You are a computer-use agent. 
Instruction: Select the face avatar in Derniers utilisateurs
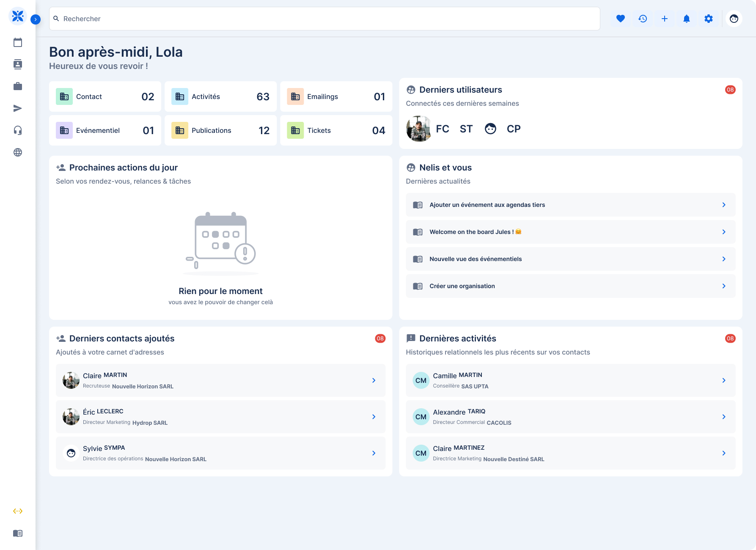(490, 129)
